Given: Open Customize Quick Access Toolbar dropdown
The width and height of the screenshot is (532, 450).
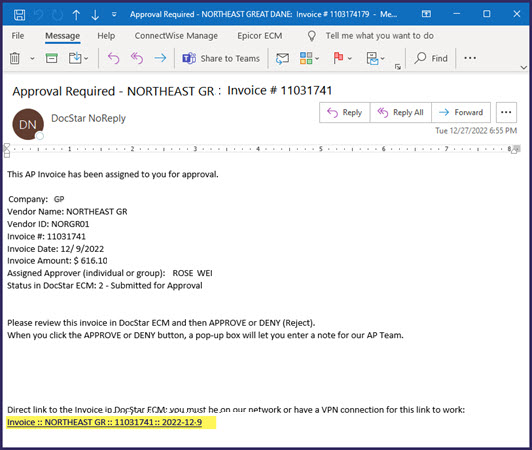Looking at the screenshot, I should tap(114, 14).
